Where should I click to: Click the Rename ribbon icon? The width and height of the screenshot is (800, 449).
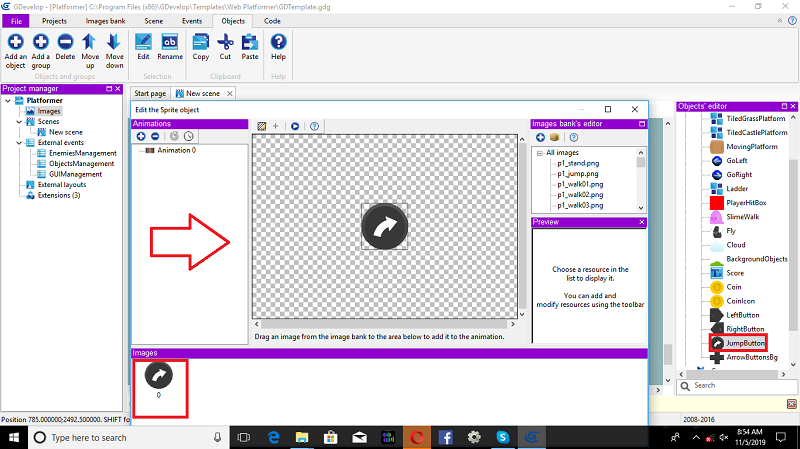click(x=169, y=42)
